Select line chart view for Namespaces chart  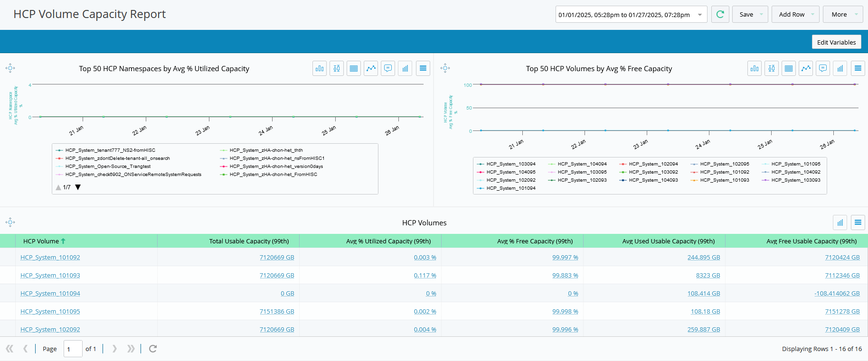coord(371,68)
